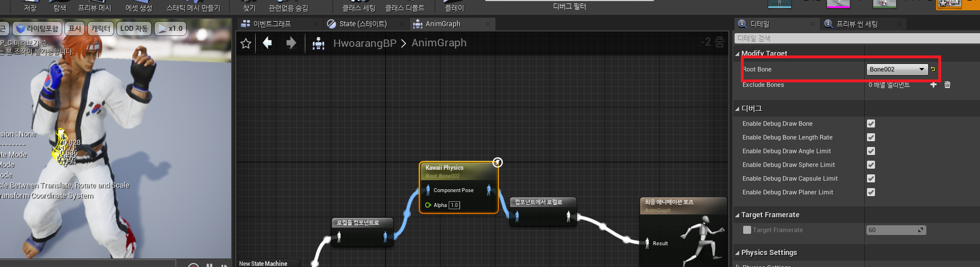
Task: Reset the Root Bone value with the yellow arrow
Action: coord(933,69)
